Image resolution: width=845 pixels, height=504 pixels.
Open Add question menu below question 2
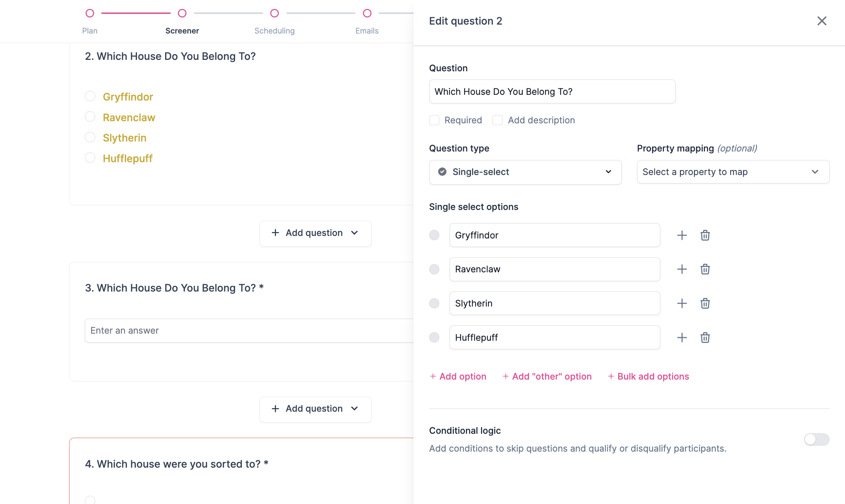pos(315,233)
